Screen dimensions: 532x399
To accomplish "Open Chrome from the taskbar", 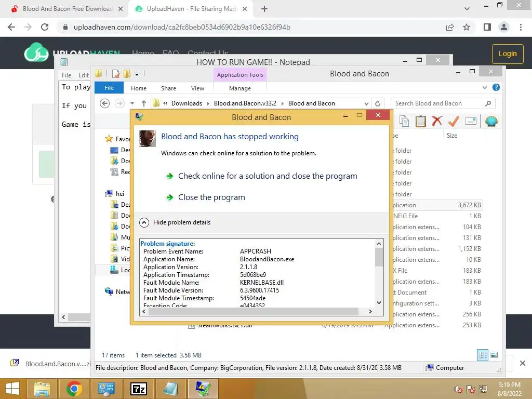I will click(x=74, y=389).
